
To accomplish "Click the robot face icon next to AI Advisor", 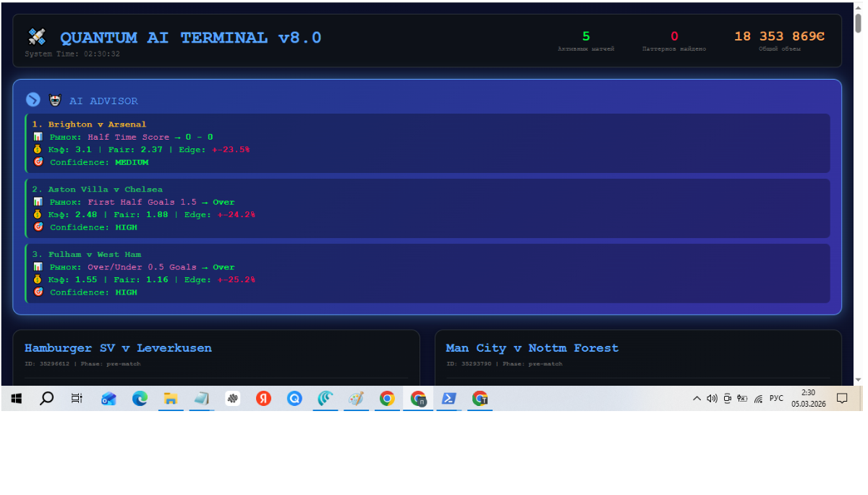I will pos(55,100).
